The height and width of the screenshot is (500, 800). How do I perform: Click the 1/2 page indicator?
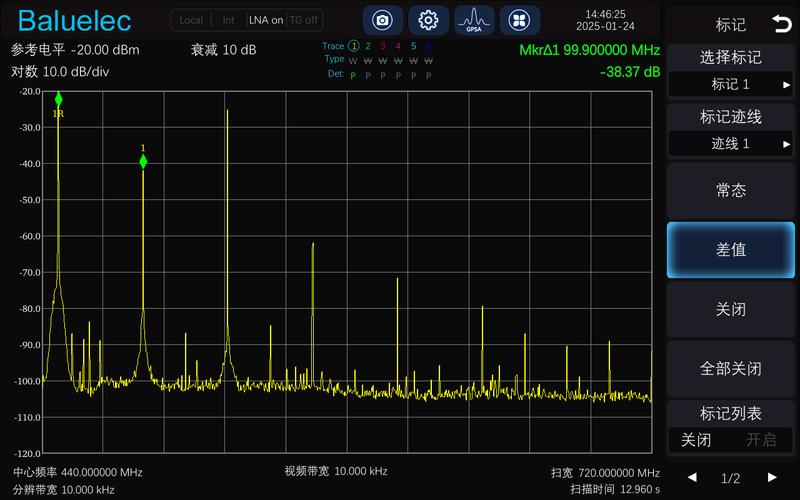731,478
